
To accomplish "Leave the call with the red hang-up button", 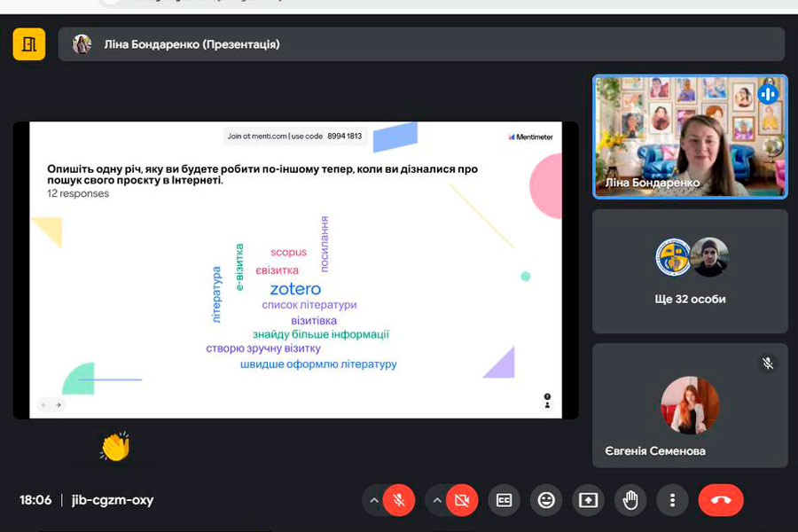I will [x=721, y=500].
